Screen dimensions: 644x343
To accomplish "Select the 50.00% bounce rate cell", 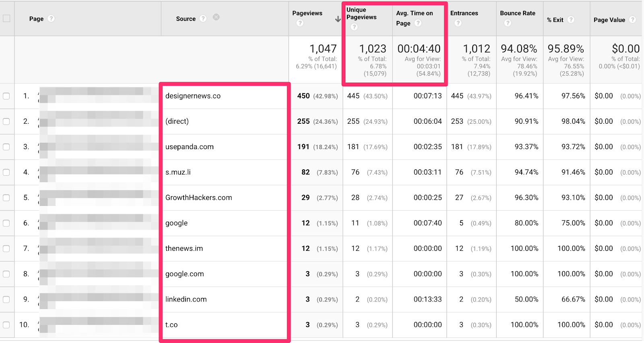I will point(526,299).
